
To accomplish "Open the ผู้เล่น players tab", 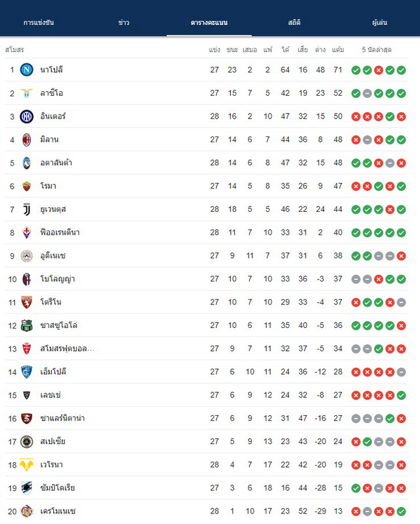I will 379,22.
